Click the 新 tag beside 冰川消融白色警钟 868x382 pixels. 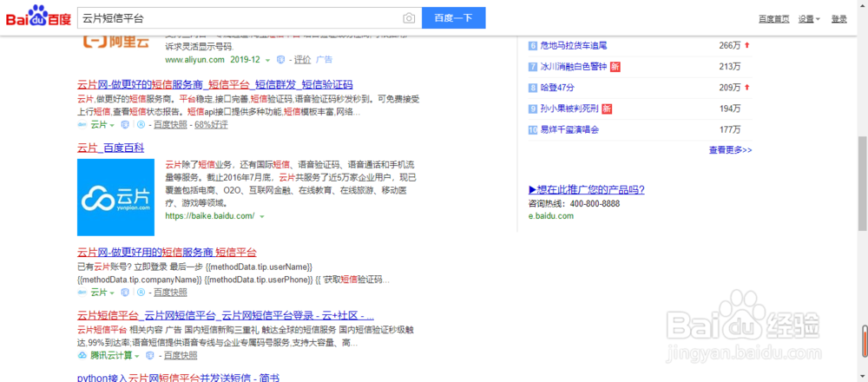pyautogui.click(x=615, y=67)
